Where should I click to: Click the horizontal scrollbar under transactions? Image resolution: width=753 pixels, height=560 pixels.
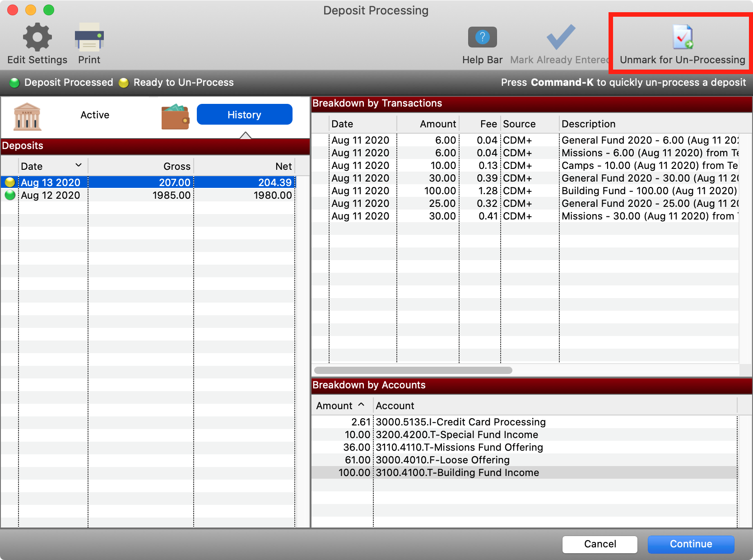[413, 370]
